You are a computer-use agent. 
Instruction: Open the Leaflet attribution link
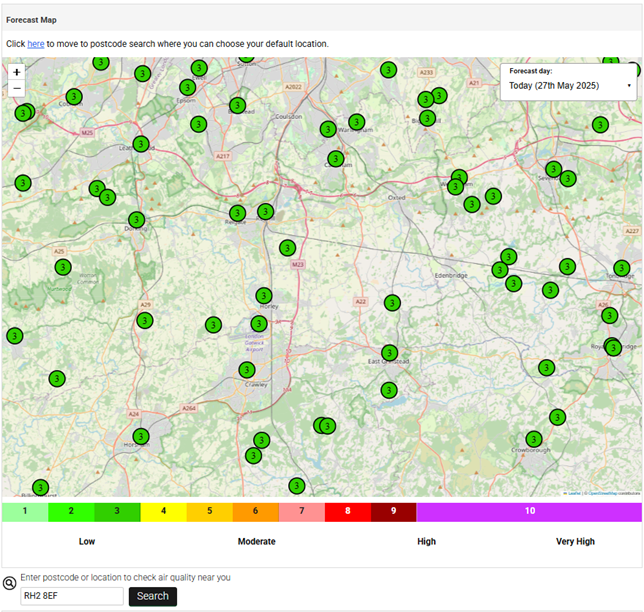coord(573,493)
